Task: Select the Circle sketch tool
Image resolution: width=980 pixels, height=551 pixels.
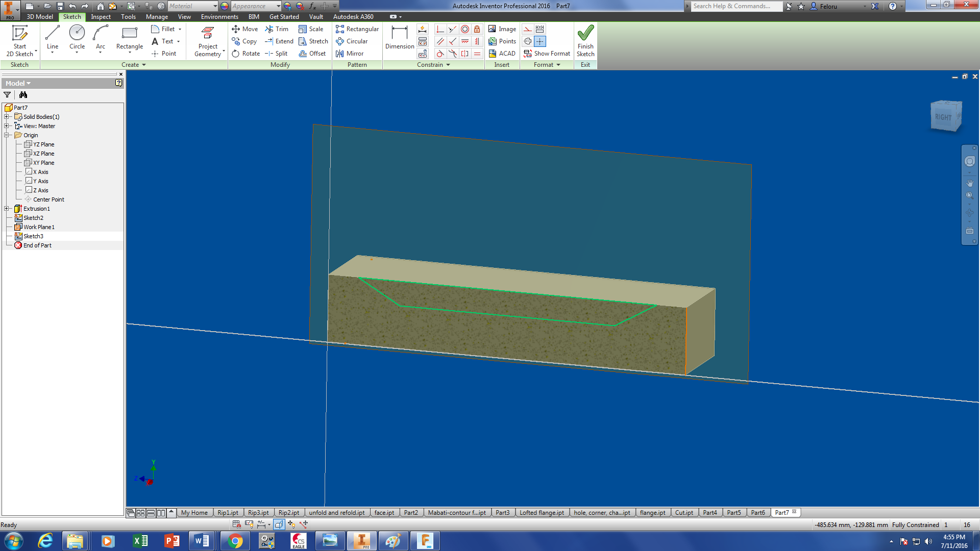Action: (x=77, y=38)
